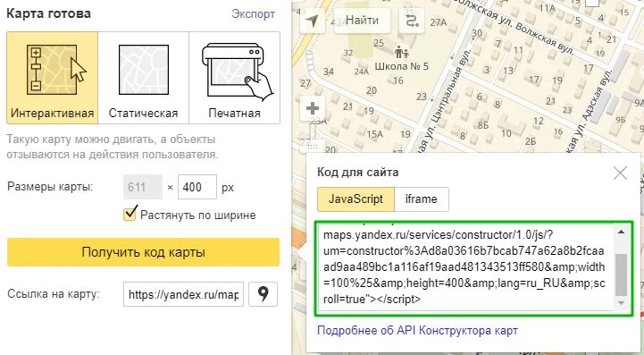644x355 pixels.
Task: Click the map pin icon beside link
Action: [x=263, y=294]
